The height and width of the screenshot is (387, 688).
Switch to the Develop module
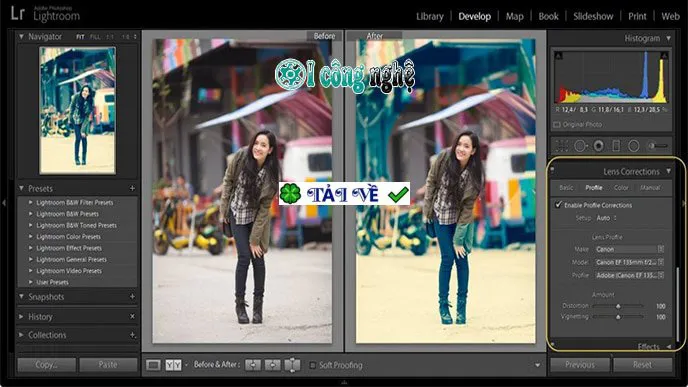click(474, 17)
